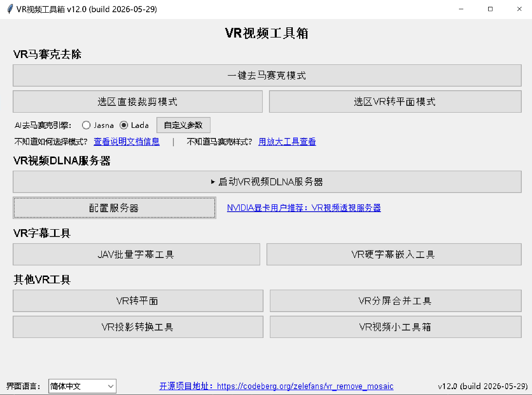Minimize the VR视频工具箱 window

(x=461, y=9)
